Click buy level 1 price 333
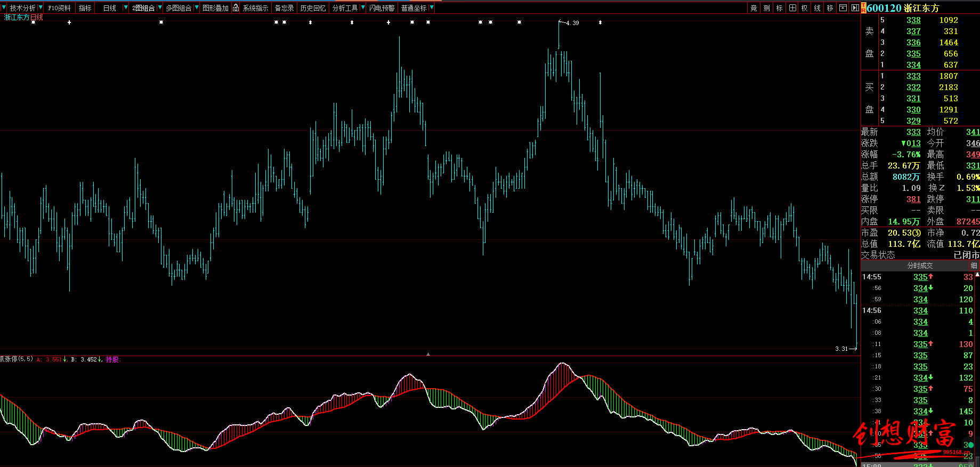The image size is (980, 467). tap(913, 76)
